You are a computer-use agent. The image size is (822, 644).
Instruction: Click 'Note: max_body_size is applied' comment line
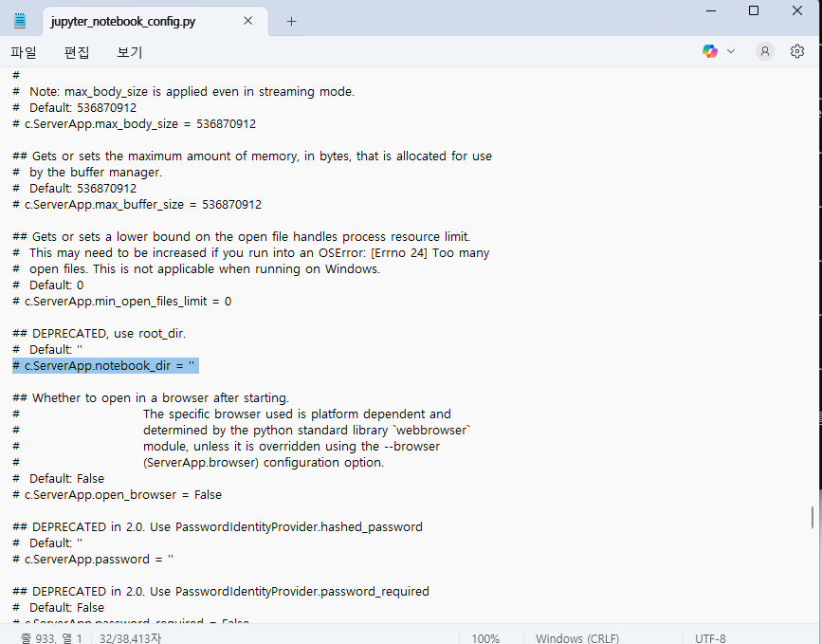coord(184,92)
